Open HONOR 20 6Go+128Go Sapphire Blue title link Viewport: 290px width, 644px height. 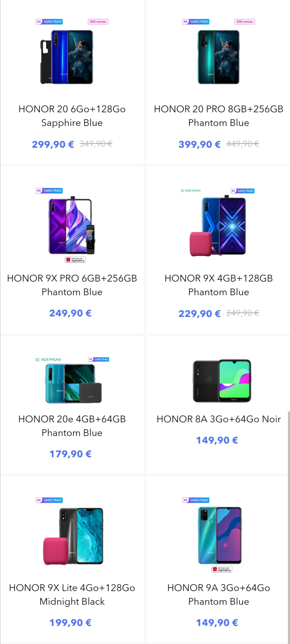pyautogui.click(x=72, y=116)
